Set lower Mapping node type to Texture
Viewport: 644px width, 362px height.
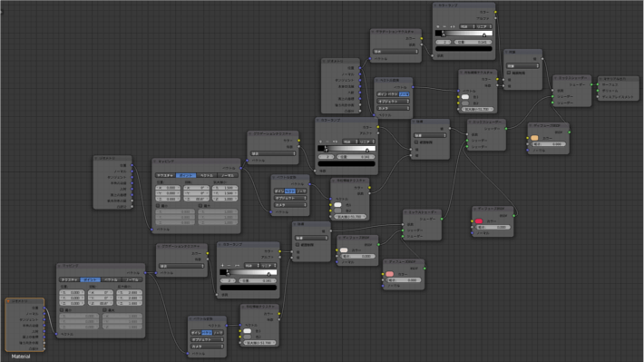coord(70,279)
